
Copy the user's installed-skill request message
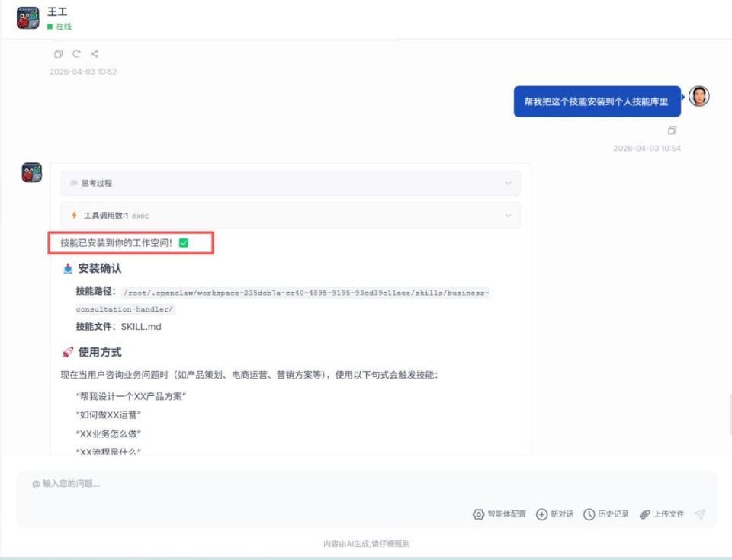pos(672,130)
